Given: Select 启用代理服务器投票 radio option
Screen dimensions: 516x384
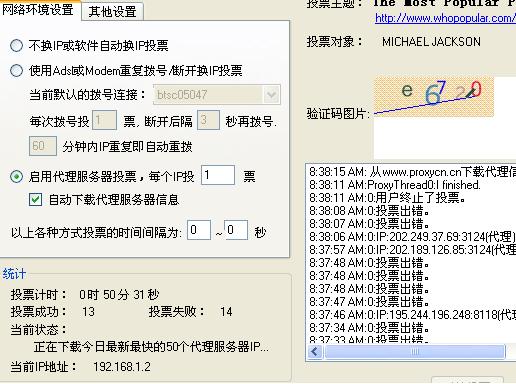Looking at the screenshot, I should tap(16, 177).
